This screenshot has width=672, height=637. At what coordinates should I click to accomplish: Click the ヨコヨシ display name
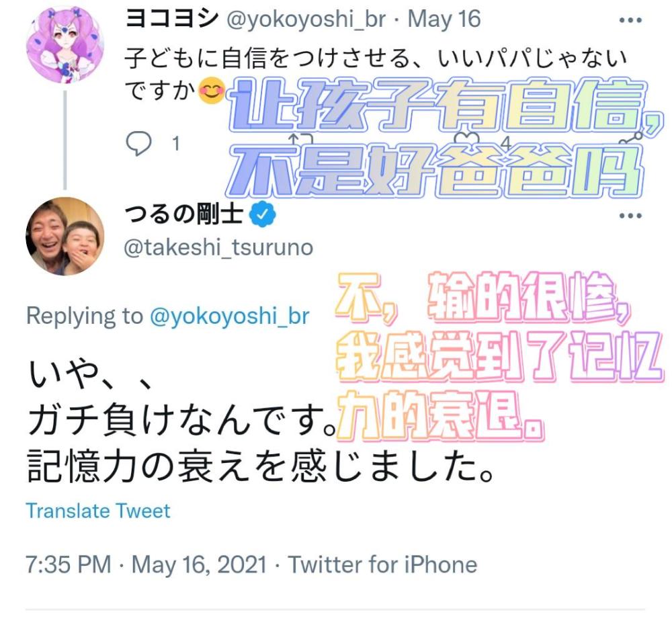click(x=172, y=19)
